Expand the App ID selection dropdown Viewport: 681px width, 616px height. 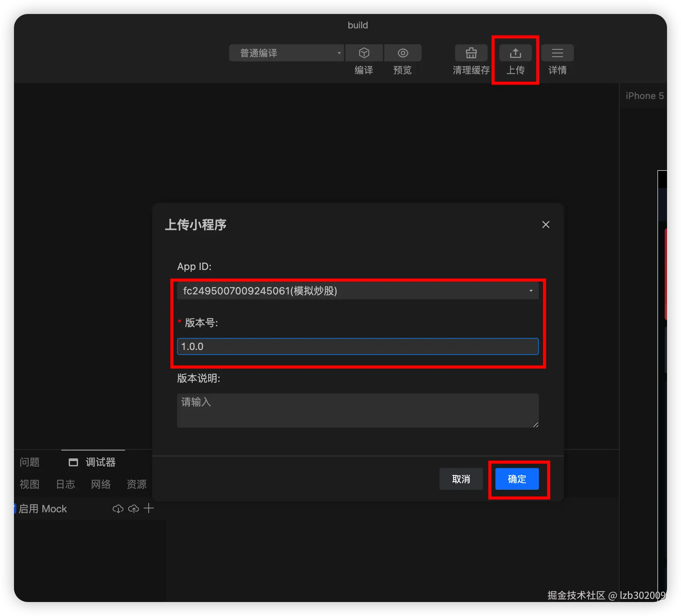tap(530, 291)
